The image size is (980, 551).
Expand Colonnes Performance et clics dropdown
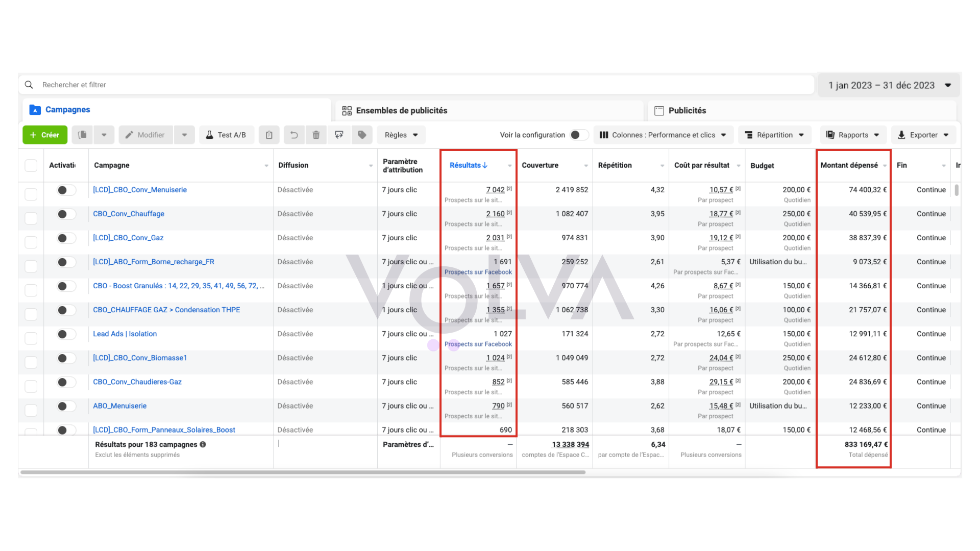click(663, 135)
